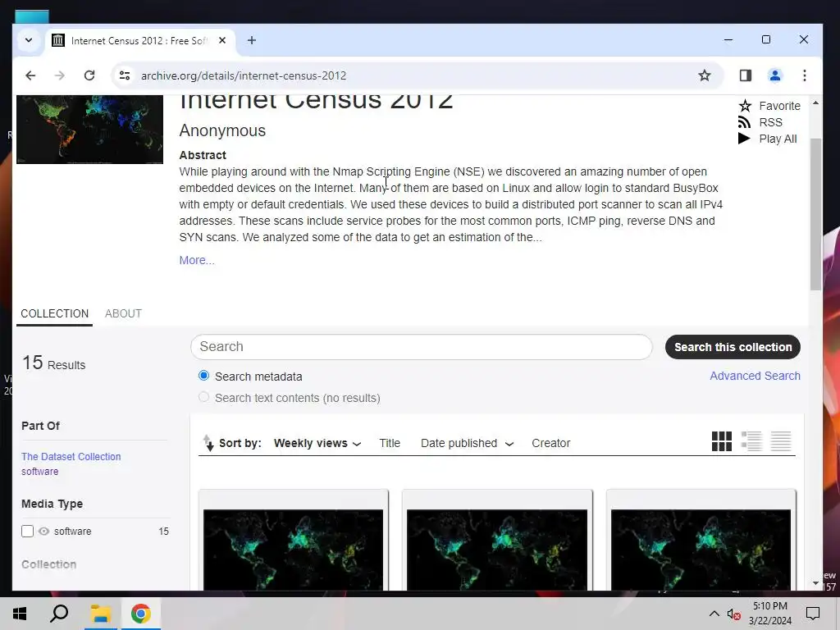Bookmark this page with the star icon
Viewport: 840px width, 630px height.
click(705, 75)
